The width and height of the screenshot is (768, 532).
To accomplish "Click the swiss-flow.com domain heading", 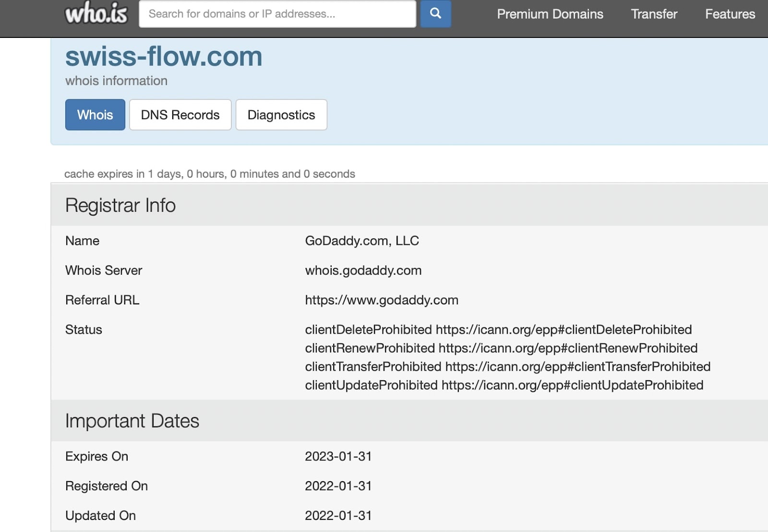I will 164,56.
